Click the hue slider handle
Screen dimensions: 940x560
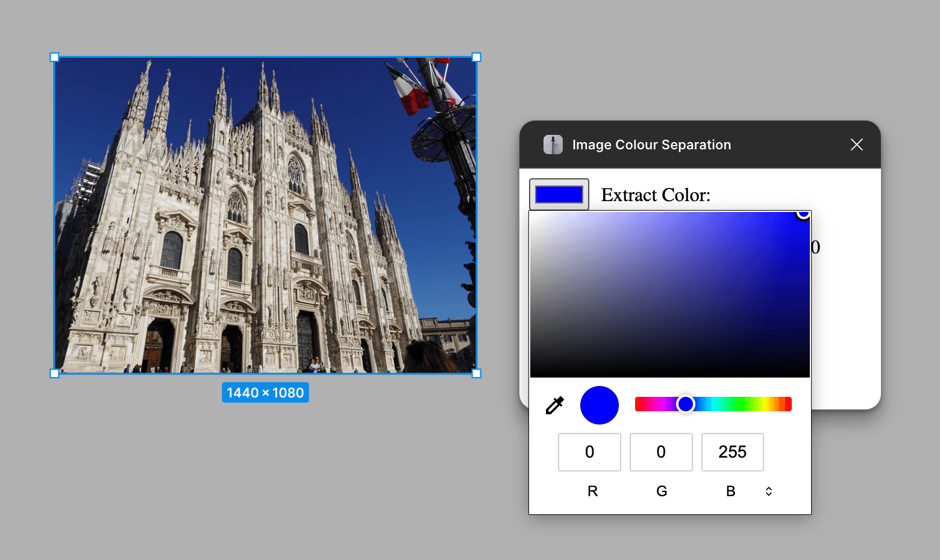pos(685,404)
